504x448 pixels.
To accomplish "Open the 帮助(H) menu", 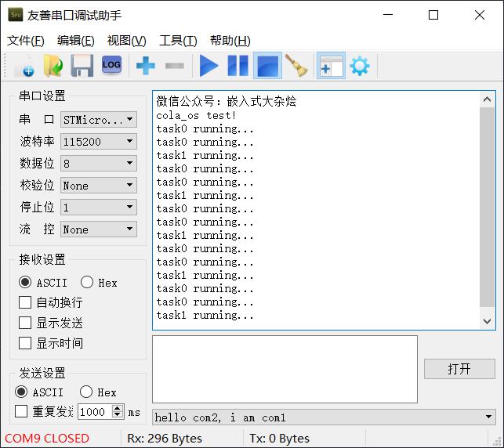I will 230,41.
